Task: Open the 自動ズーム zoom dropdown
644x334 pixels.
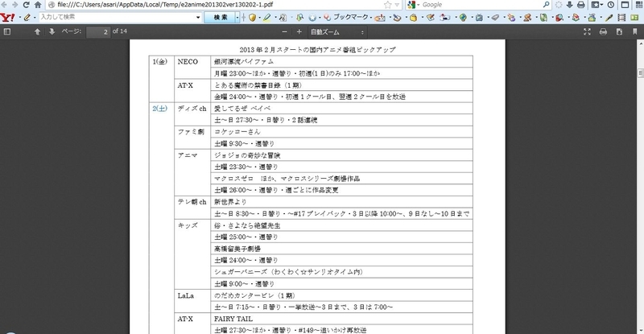Action: 337,32
